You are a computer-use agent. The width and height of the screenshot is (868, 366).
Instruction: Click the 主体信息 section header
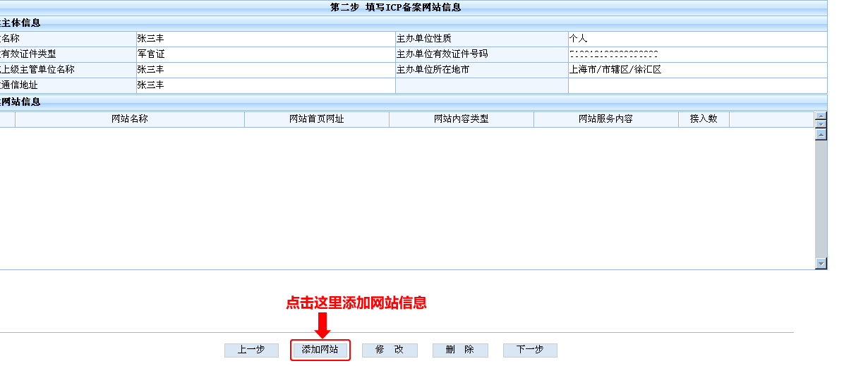point(21,23)
